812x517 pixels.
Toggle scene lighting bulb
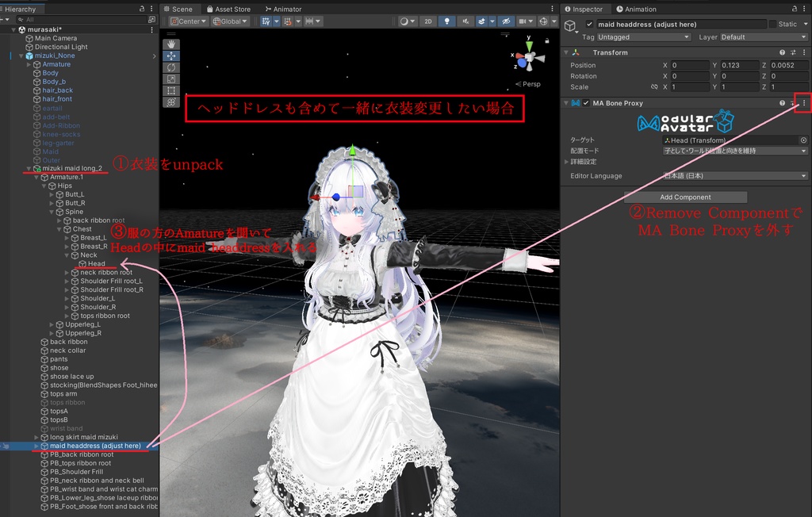[x=446, y=21]
